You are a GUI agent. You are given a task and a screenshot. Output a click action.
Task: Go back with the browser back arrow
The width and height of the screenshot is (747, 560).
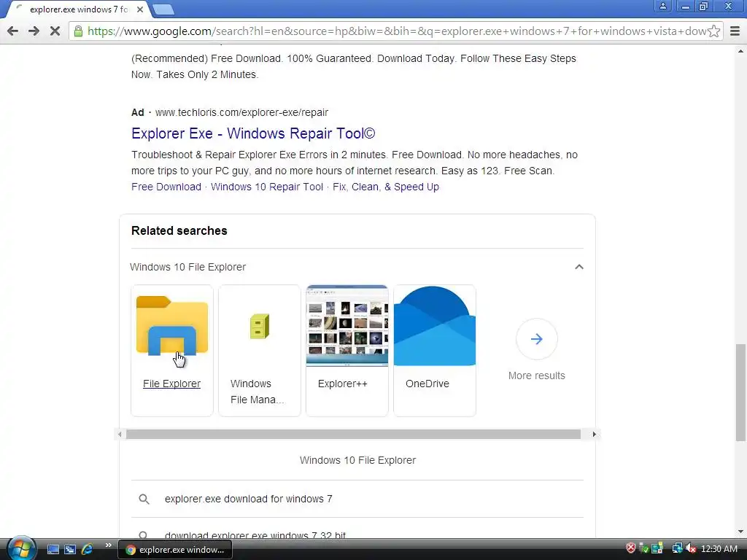click(13, 31)
